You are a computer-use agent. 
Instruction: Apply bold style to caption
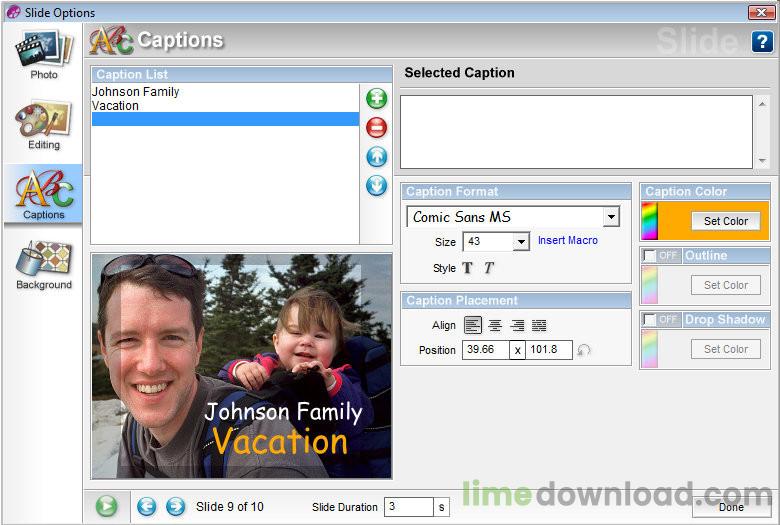[467, 268]
